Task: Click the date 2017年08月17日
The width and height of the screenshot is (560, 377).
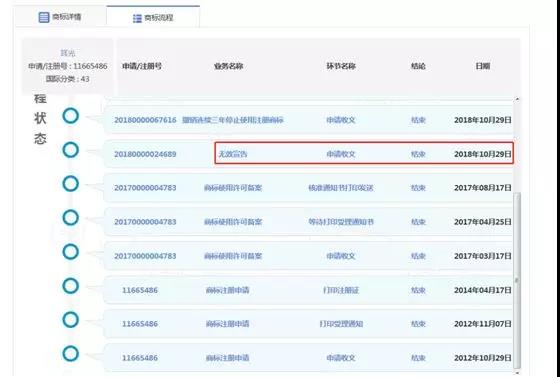Action: pos(482,188)
